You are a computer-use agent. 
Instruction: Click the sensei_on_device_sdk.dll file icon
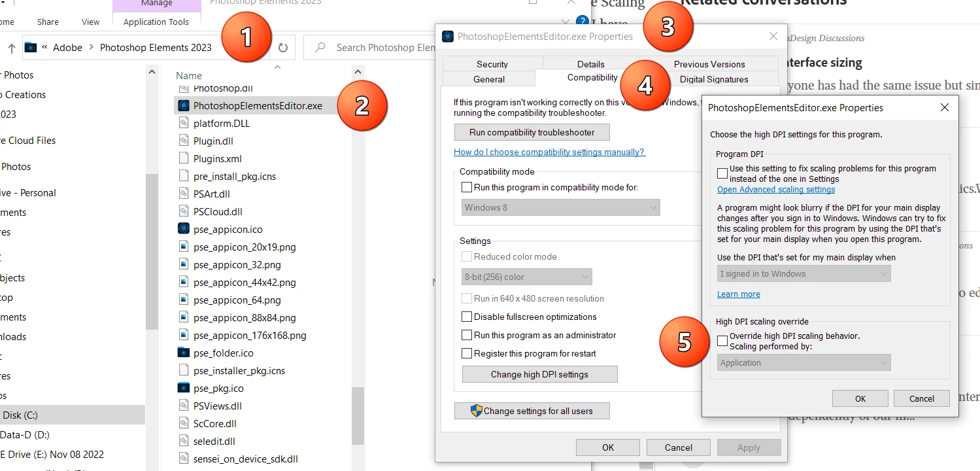point(184,459)
